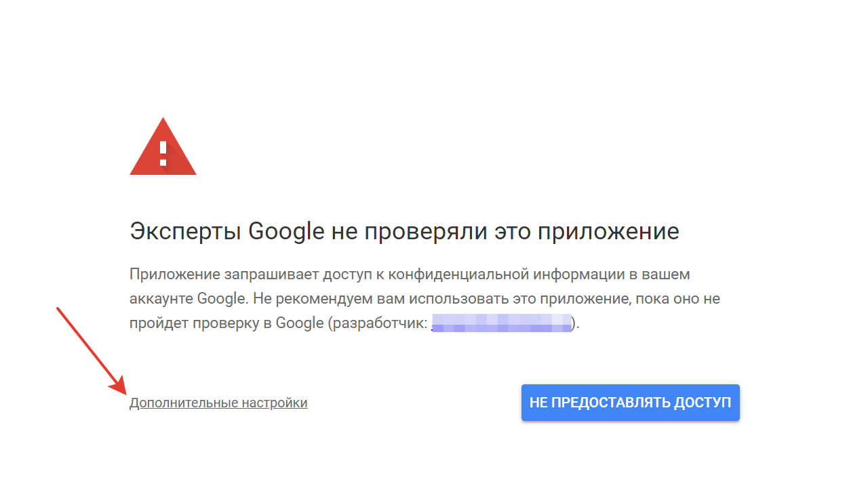Click the НЕ ПРЕДОСТАВЛЯТЬ ДОСТУП button
Screen dimensions: 868x488
631,403
